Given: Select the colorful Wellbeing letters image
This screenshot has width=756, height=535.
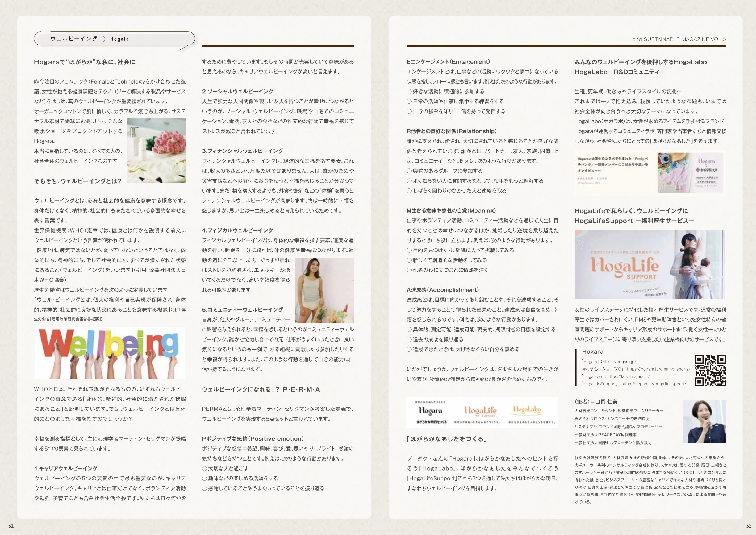Looking at the screenshot, I should pyautogui.click(x=110, y=353).
